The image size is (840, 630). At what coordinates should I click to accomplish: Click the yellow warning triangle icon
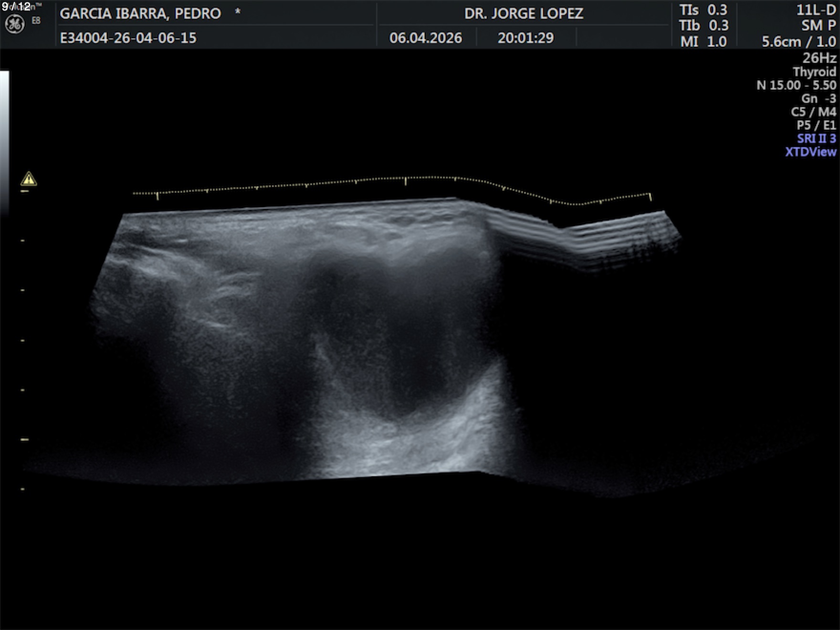pyautogui.click(x=29, y=179)
